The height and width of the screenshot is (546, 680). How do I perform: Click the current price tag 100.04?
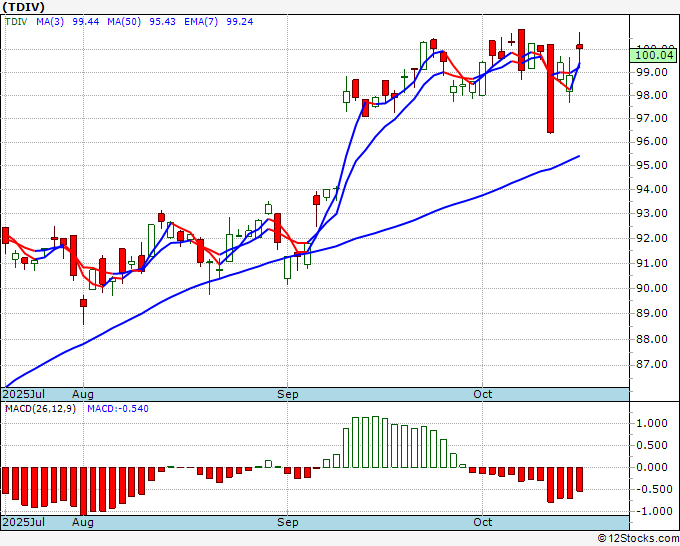point(654,56)
